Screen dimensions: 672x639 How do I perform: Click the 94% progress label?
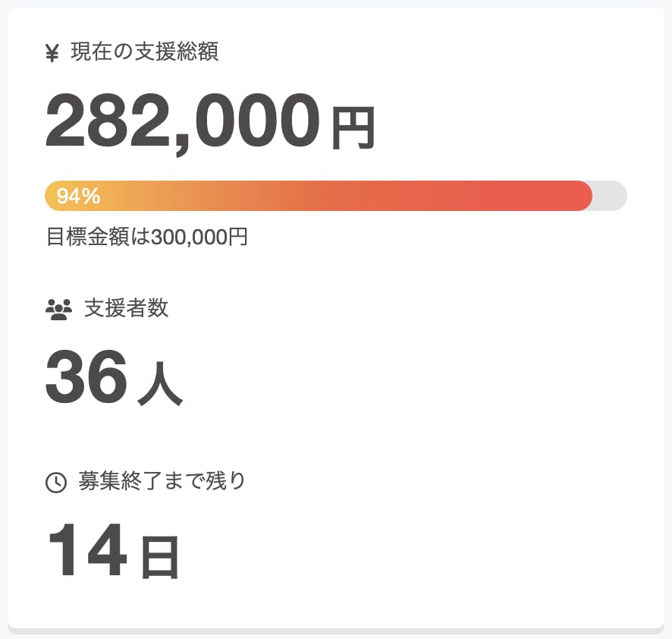point(79,197)
